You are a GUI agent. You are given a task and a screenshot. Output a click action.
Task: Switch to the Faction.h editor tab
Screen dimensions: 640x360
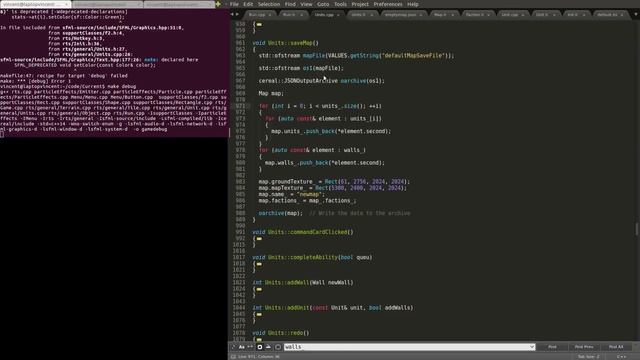click(x=474, y=15)
